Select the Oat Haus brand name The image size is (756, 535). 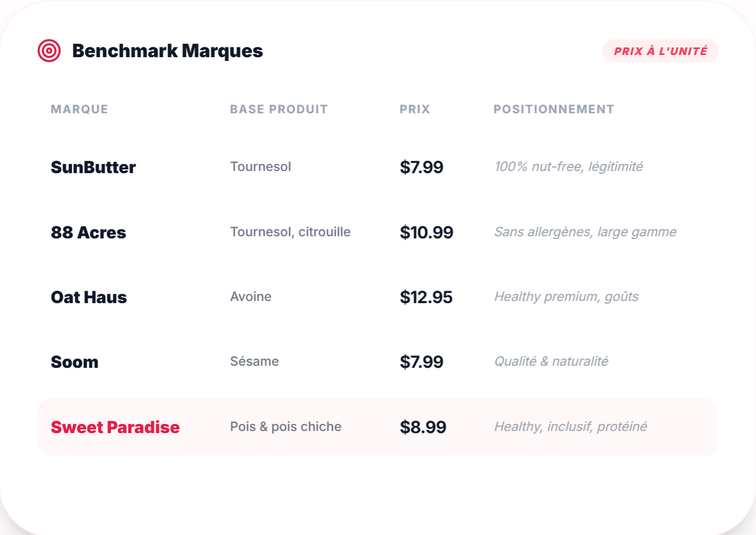88,297
